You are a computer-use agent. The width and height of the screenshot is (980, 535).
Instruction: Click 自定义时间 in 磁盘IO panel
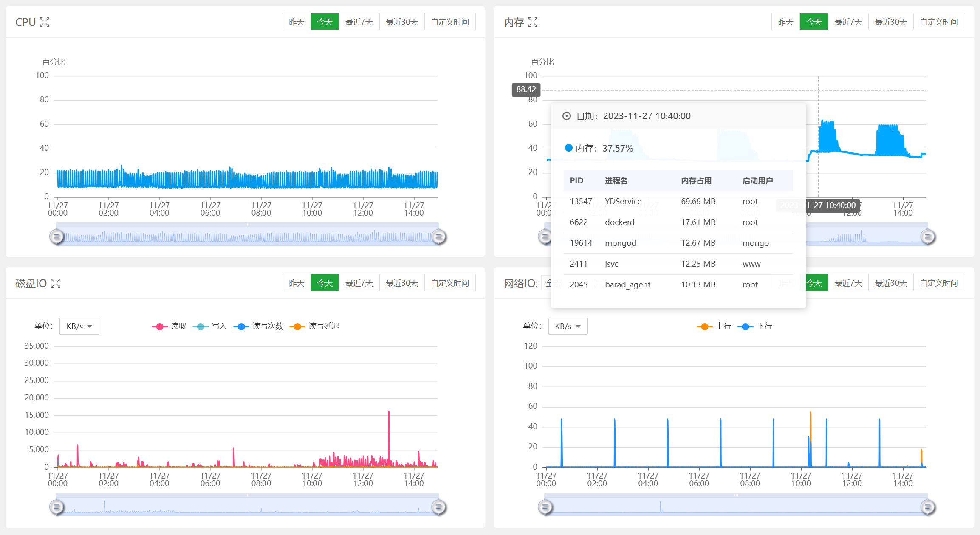pyautogui.click(x=449, y=283)
